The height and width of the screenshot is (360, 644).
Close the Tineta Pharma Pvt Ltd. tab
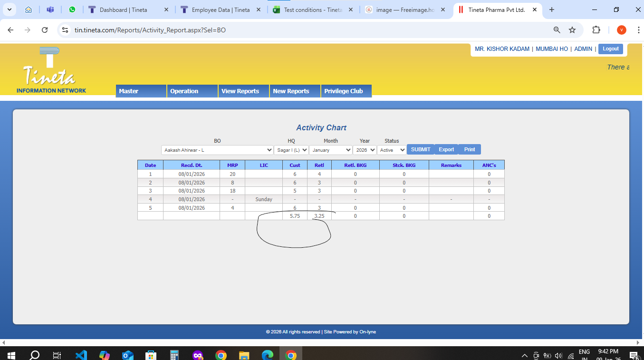(535, 10)
